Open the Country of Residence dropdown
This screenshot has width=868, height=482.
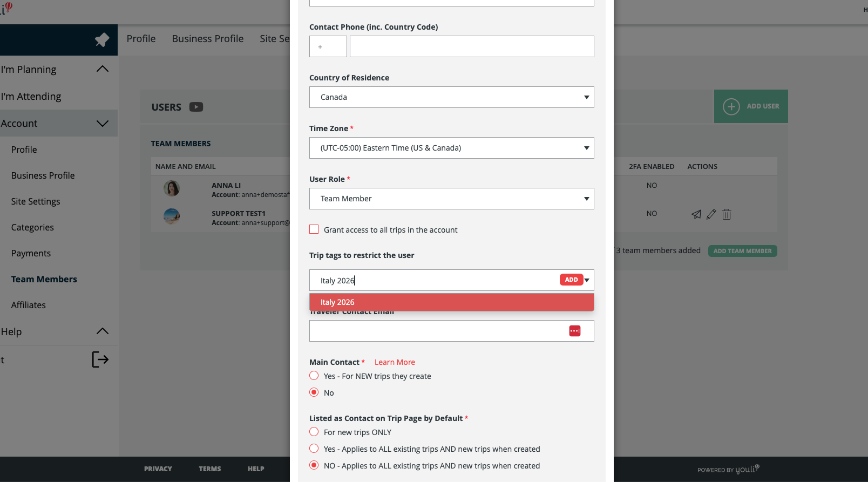[451, 97]
